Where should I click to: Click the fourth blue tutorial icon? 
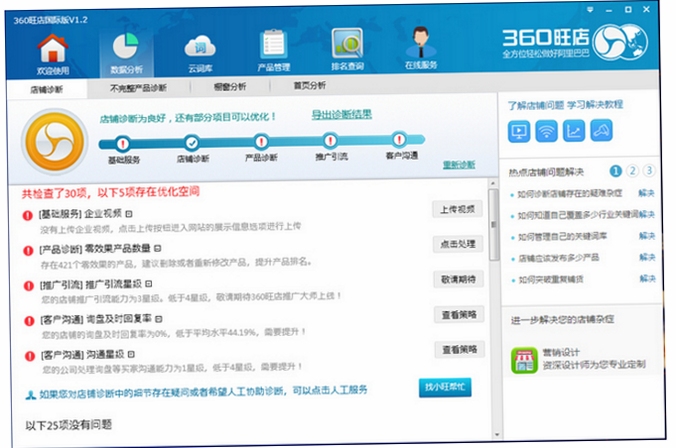point(601,130)
